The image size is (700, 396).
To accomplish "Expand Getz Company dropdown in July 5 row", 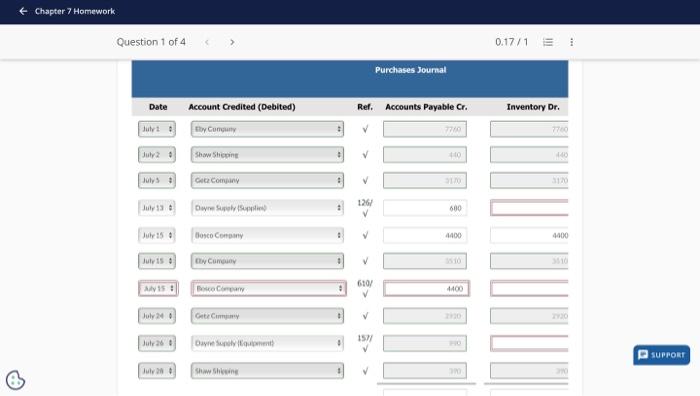I will (x=267, y=180).
